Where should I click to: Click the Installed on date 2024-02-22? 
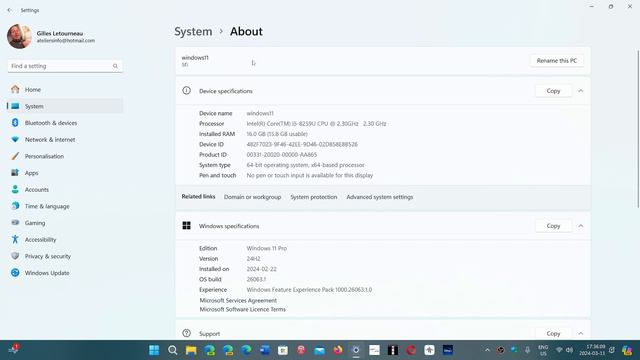[261, 269]
